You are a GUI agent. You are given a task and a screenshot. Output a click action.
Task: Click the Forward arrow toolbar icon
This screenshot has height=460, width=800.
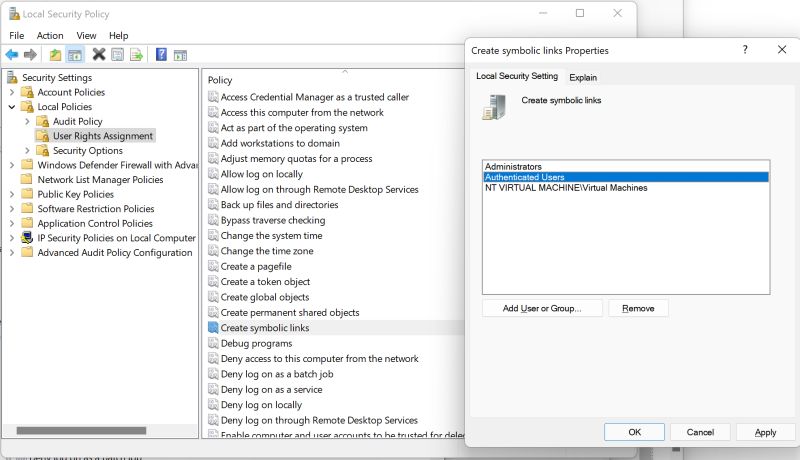pyautogui.click(x=31, y=55)
